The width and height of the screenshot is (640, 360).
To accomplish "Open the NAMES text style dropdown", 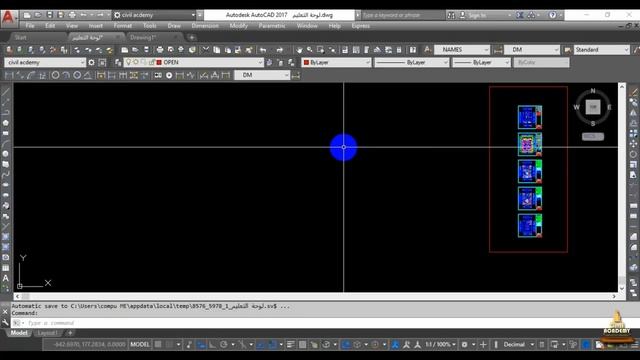I will [486, 50].
